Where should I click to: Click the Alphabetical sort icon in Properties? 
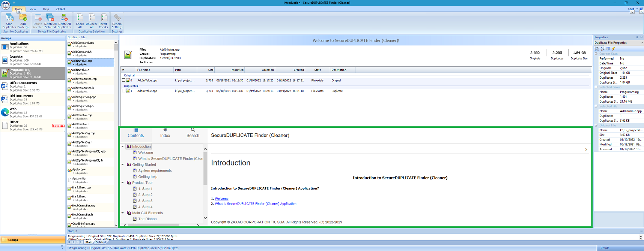(602, 49)
